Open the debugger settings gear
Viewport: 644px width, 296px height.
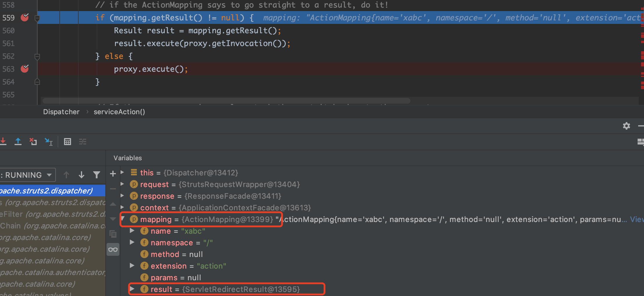(627, 126)
